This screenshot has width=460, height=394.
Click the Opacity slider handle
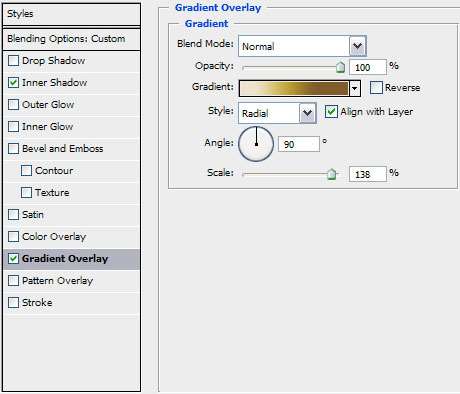340,67
